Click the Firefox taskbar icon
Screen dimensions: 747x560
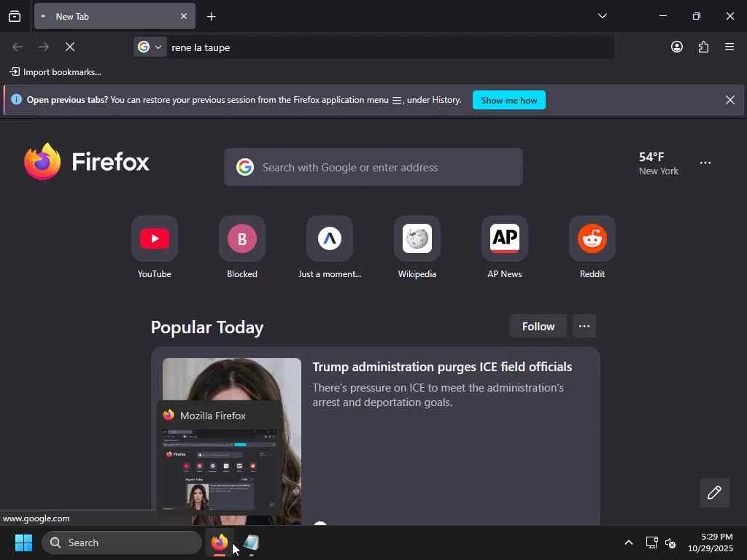pos(219,542)
